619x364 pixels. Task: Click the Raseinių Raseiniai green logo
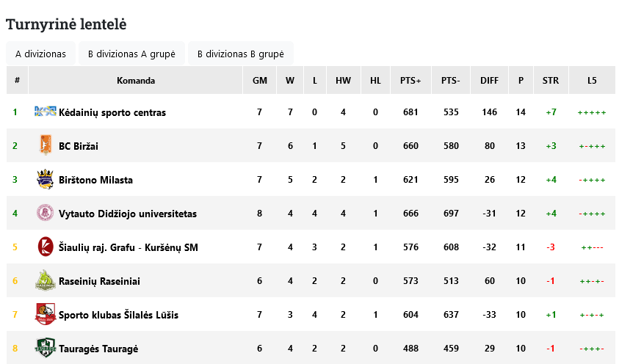pyautogui.click(x=45, y=281)
